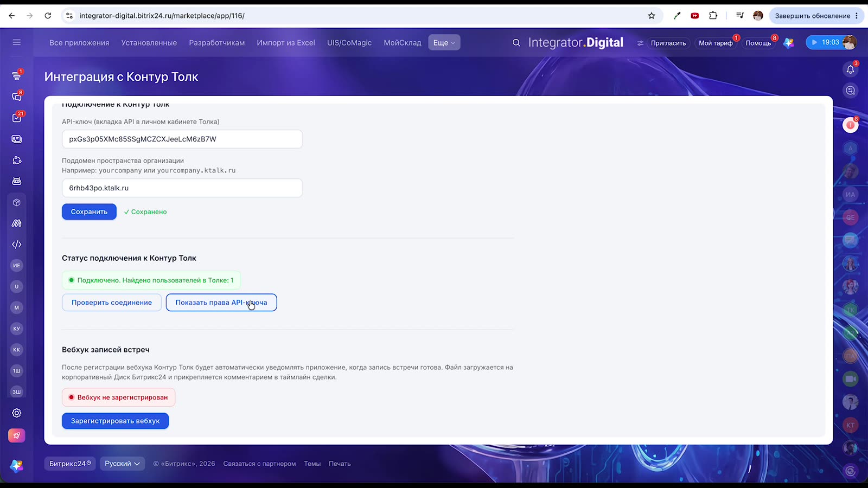This screenshot has width=868, height=488.
Task: Select the 1Ш circle in left sidebar
Action: [x=17, y=371]
